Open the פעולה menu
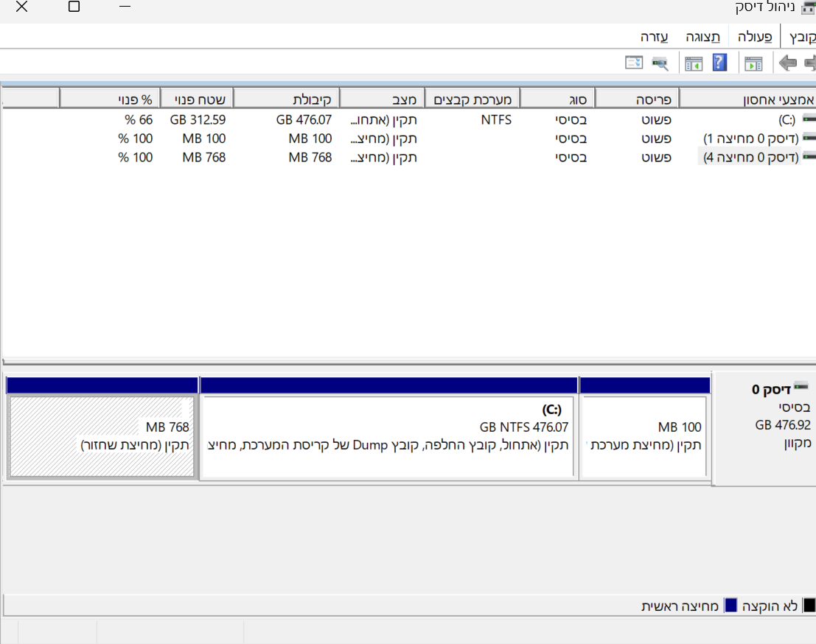The image size is (816, 644). coord(755,37)
